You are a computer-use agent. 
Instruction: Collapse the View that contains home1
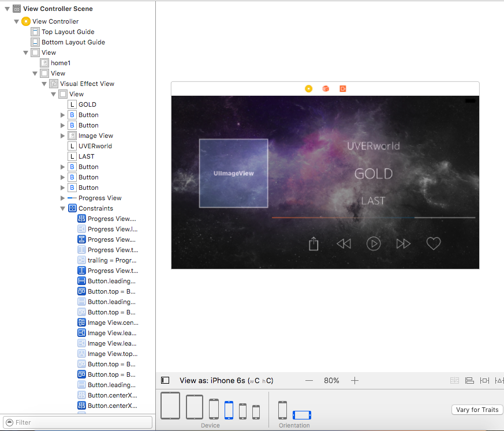[x=26, y=53]
